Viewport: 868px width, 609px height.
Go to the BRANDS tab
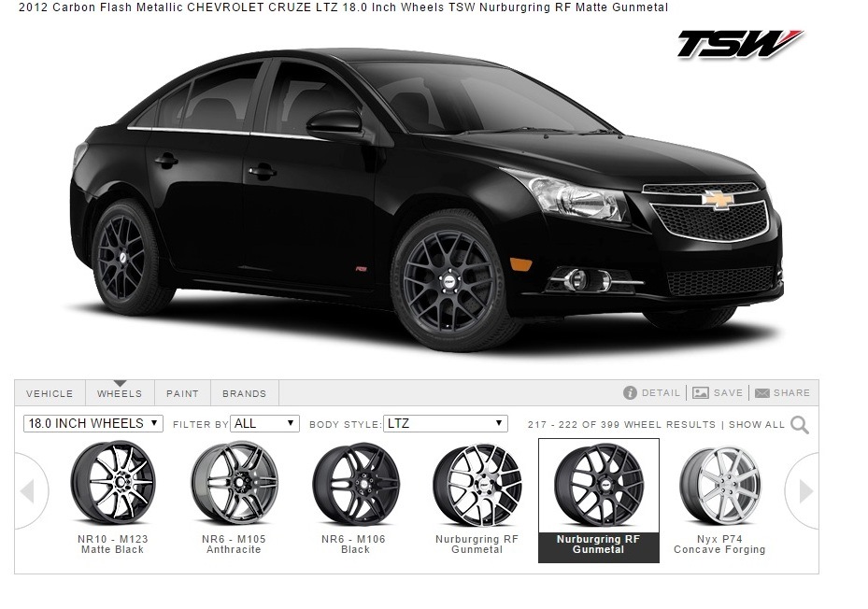[x=244, y=393]
